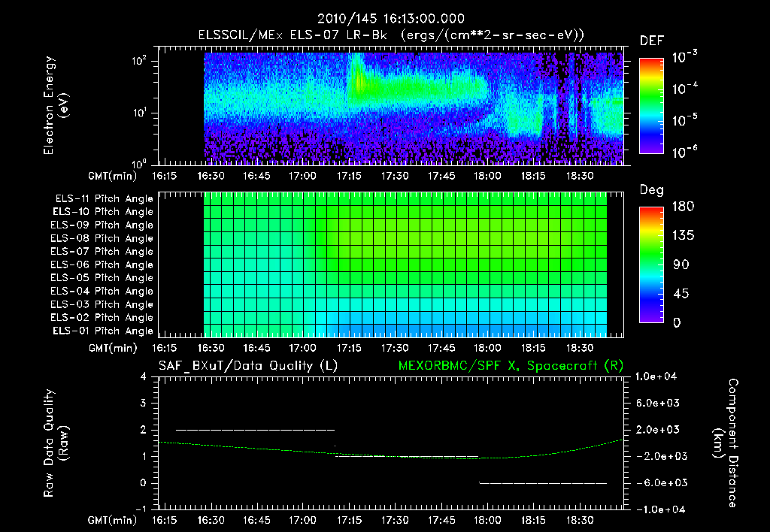Click the white data quality segment at level 0

[x=543, y=483]
